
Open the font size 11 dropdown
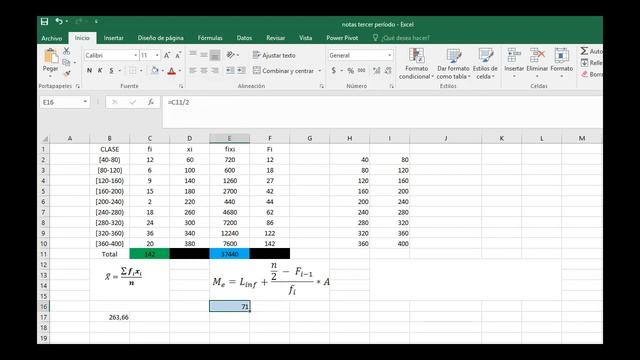pos(157,55)
